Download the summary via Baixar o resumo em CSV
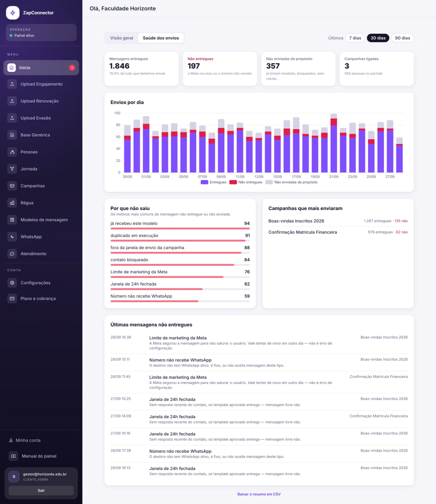 pos(259,494)
